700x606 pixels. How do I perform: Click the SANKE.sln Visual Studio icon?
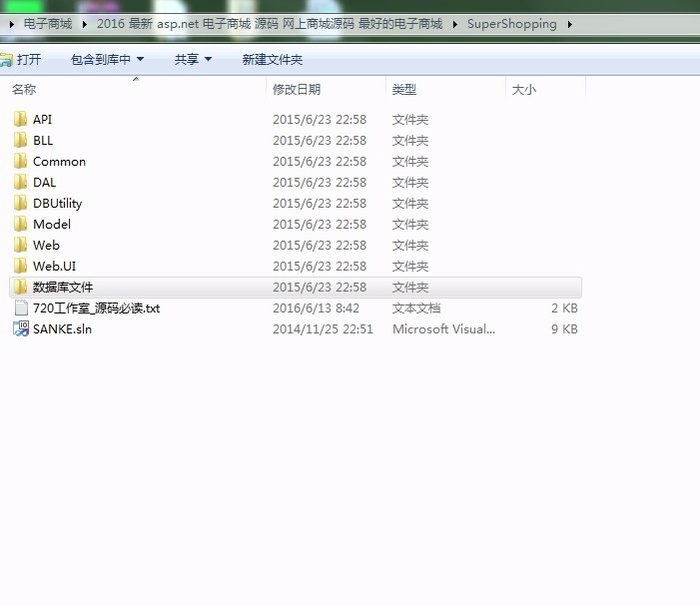tap(21, 328)
